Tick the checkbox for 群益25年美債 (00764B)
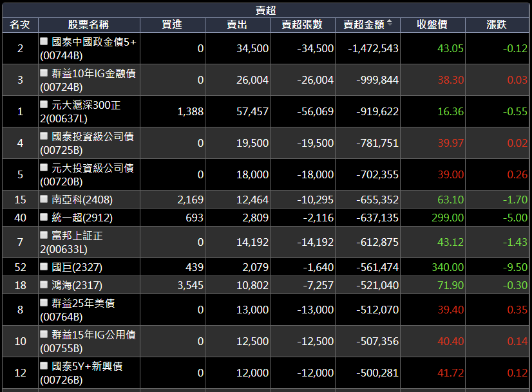Viewport: 532px width, 392px height. tap(44, 303)
